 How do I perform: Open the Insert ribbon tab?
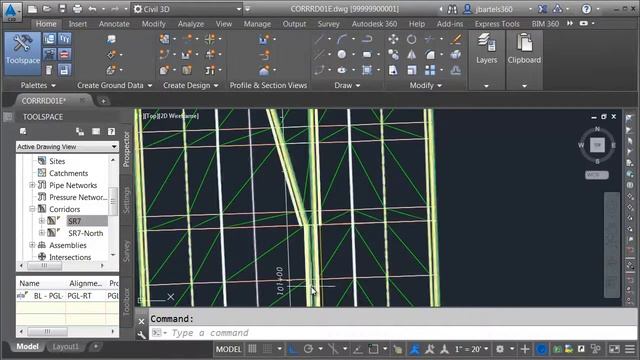click(78, 24)
